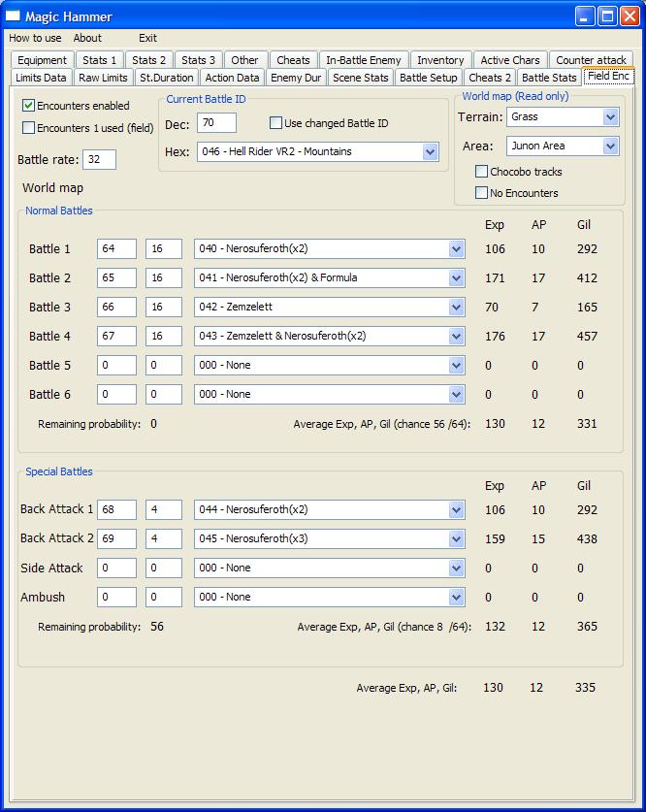Select the Limits Data tab
Viewport: 646px width, 812px height.
41,78
